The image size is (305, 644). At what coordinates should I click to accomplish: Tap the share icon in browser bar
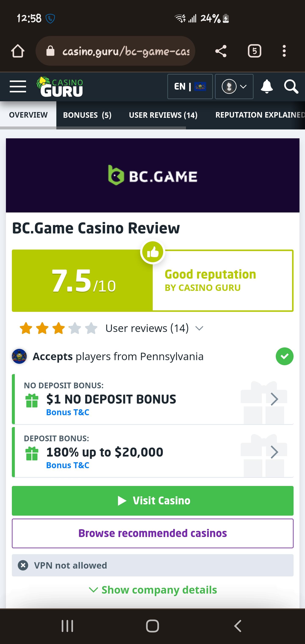[221, 51]
